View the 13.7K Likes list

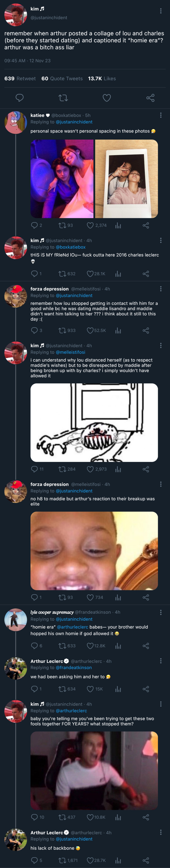[102, 79]
